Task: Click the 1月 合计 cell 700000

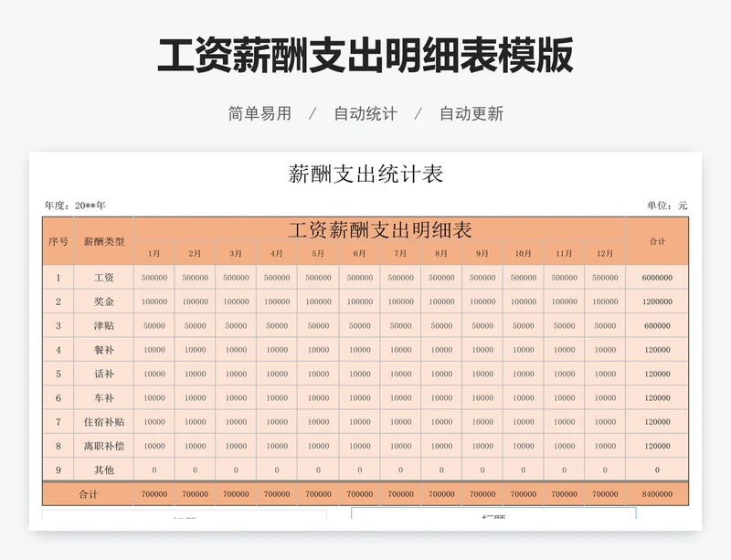Action: coord(154,494)
